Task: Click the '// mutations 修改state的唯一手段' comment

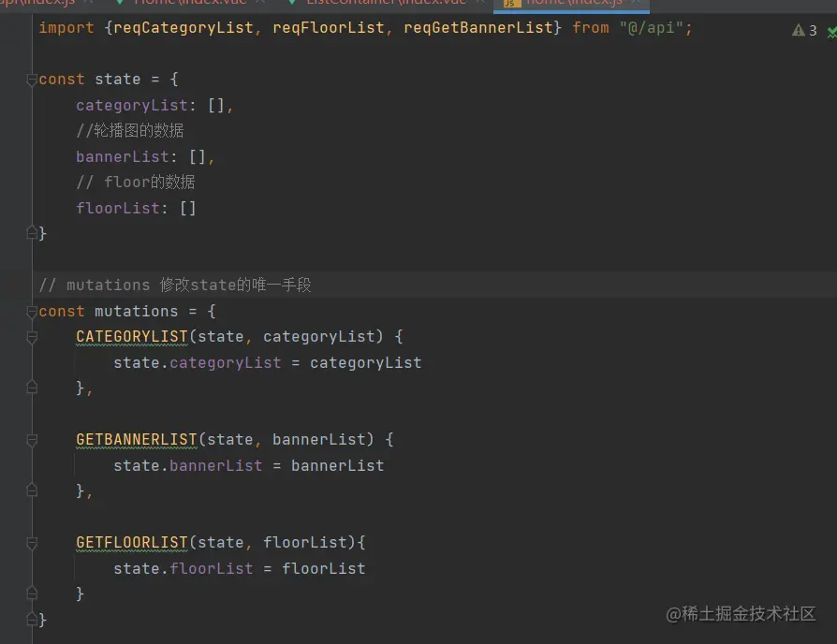Action: (x=175, y=285)
